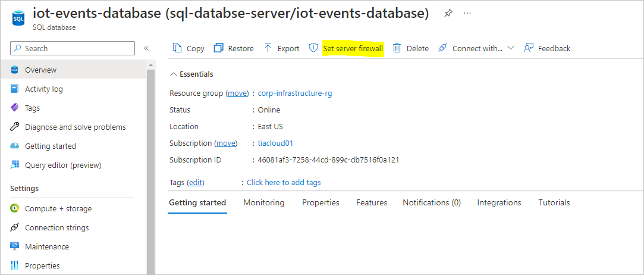Click the Settings section heading
Viewport: 644px width, 275px height.
(24, 188)
